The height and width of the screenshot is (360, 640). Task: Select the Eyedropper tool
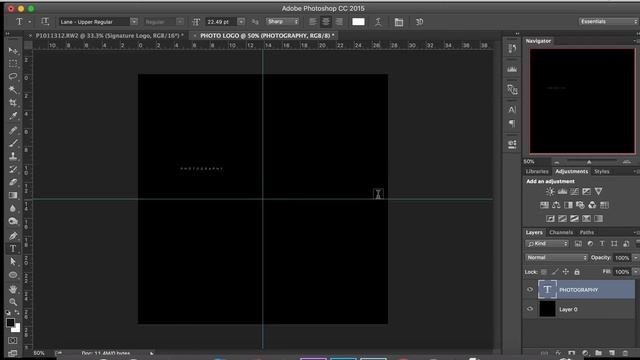tap(13, 116)
